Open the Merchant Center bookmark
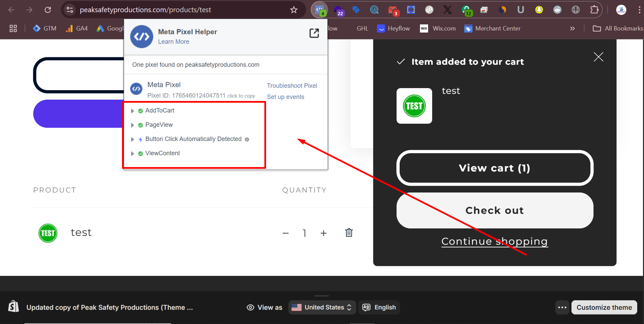644x324 pixels. tap(492, 28)
